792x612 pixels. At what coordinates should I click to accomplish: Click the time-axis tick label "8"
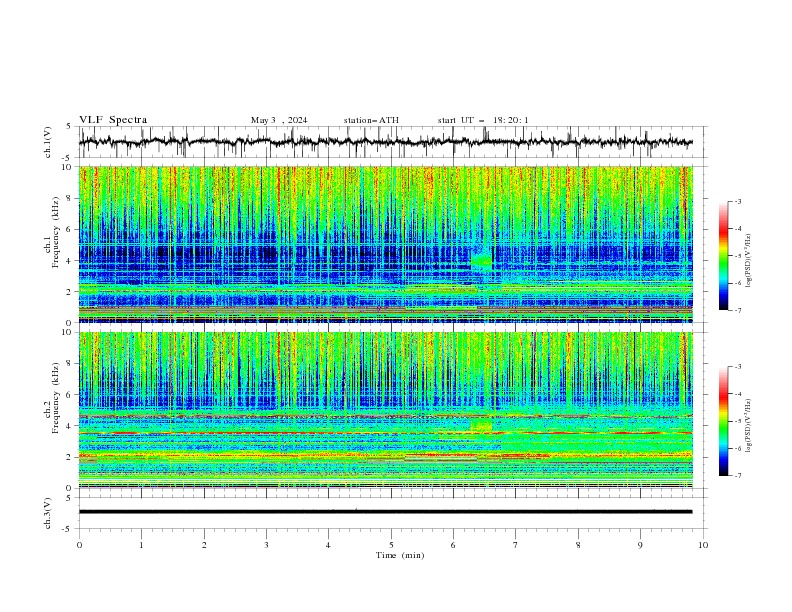click(578, 545)
